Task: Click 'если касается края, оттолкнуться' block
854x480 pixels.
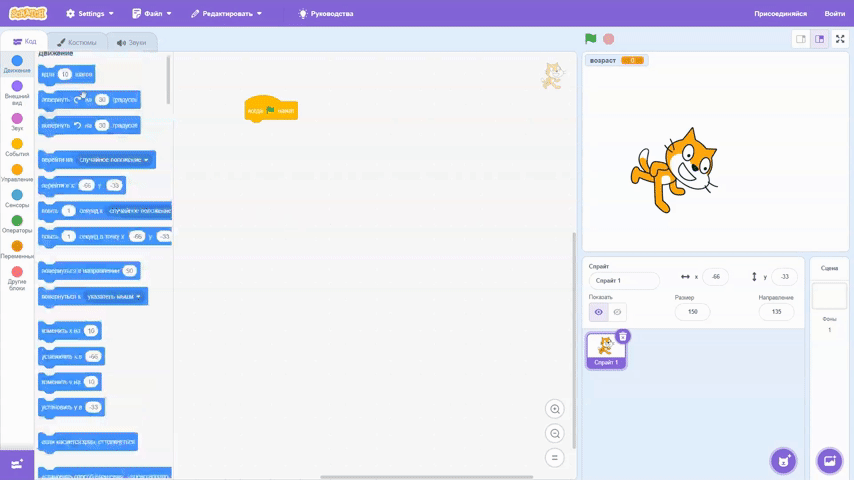Action: [x=88, y=442]
